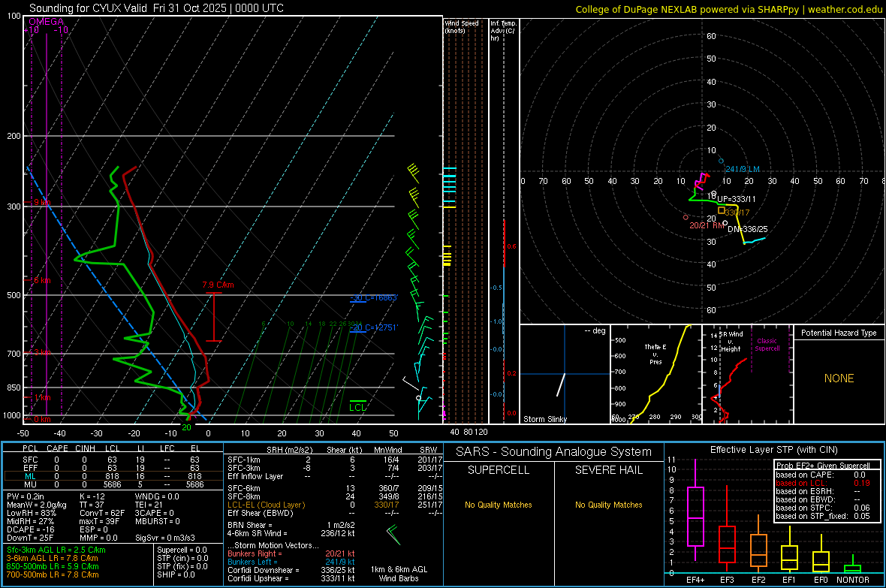Image resolution: width=886 pixels, height=588 pixels.
Task: Click the "6 km" height marker
Action: tap(42, 280)
